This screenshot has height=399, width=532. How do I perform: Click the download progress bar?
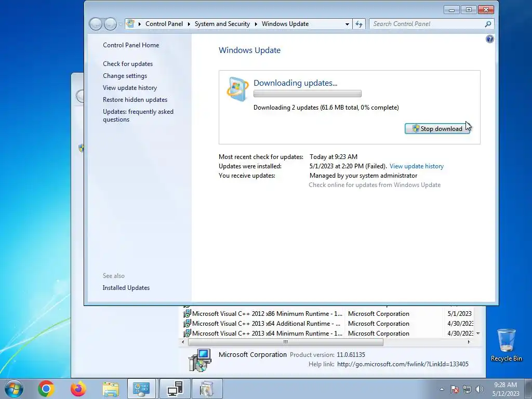point(308,94)
